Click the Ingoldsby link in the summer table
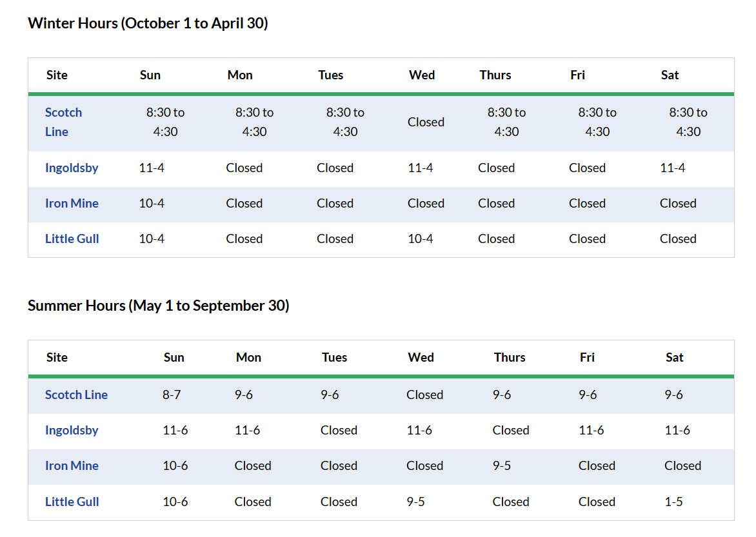The width and height of the screenshot is (756, 537). click(x=72, y=431)
